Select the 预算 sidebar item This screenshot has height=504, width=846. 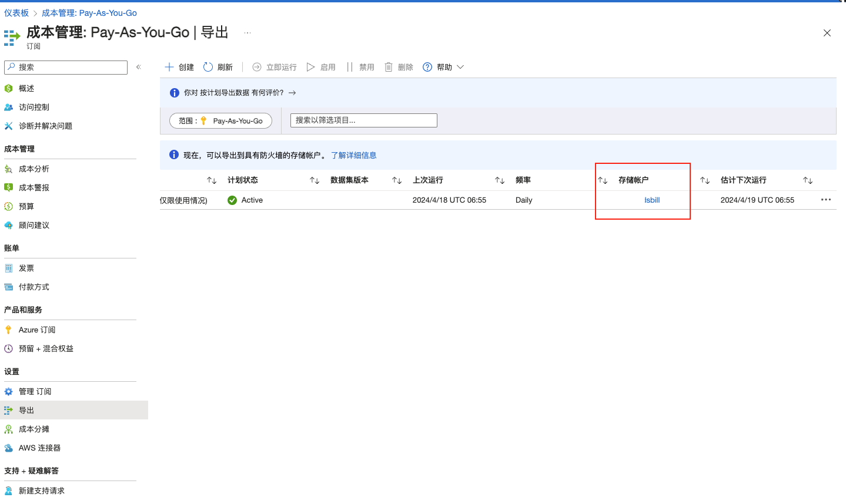[x=26, y=207]
